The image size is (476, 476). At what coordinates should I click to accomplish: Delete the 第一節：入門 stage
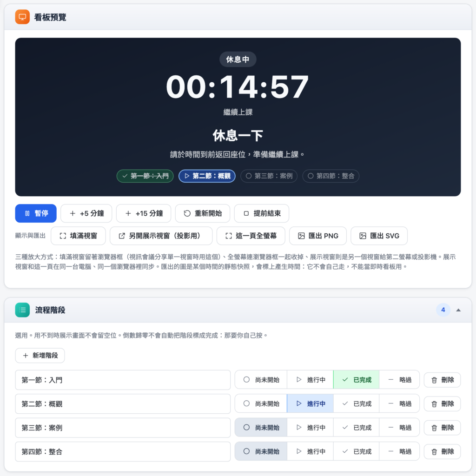[443, 380]
